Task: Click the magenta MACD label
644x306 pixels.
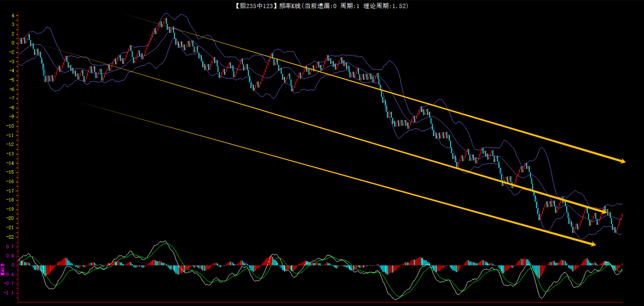Action: coord(3,269)
